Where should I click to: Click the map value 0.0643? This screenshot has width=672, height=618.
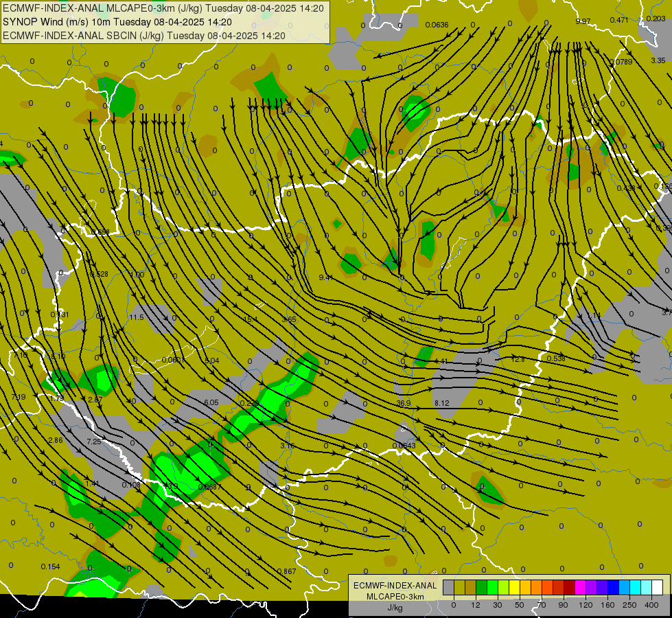pyautogui.click(x=404, y=446)
